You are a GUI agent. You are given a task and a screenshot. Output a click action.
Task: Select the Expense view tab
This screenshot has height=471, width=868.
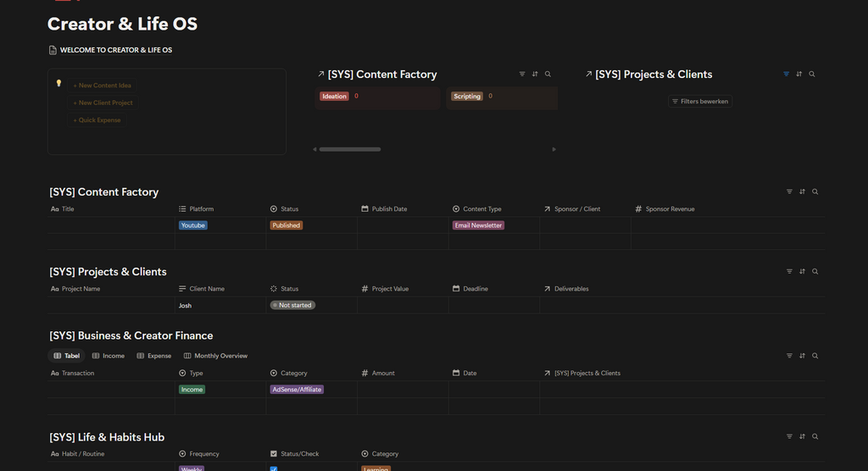tap(154, 356)
